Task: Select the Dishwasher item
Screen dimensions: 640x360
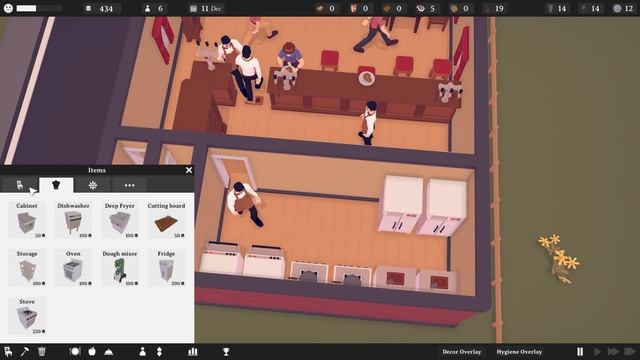Action: 73,220
